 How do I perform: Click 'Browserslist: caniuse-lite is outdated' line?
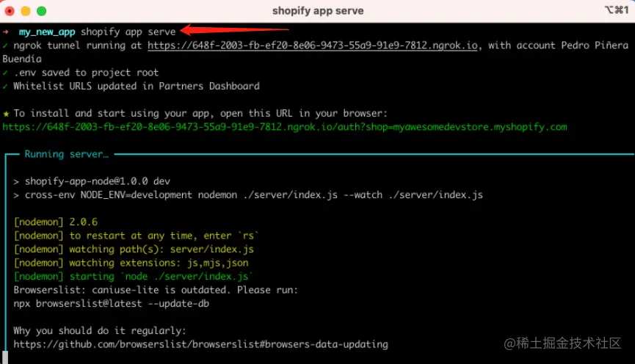156,291
